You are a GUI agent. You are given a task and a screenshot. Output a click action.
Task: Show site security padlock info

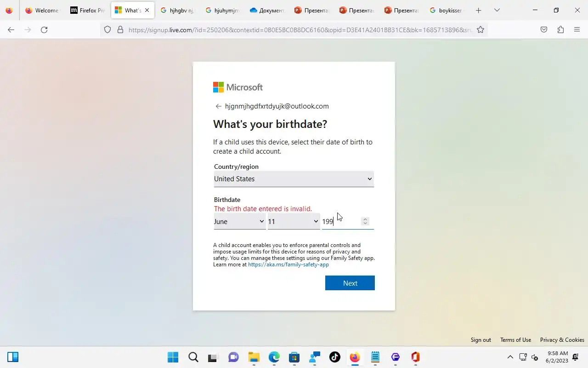point(120,29)
